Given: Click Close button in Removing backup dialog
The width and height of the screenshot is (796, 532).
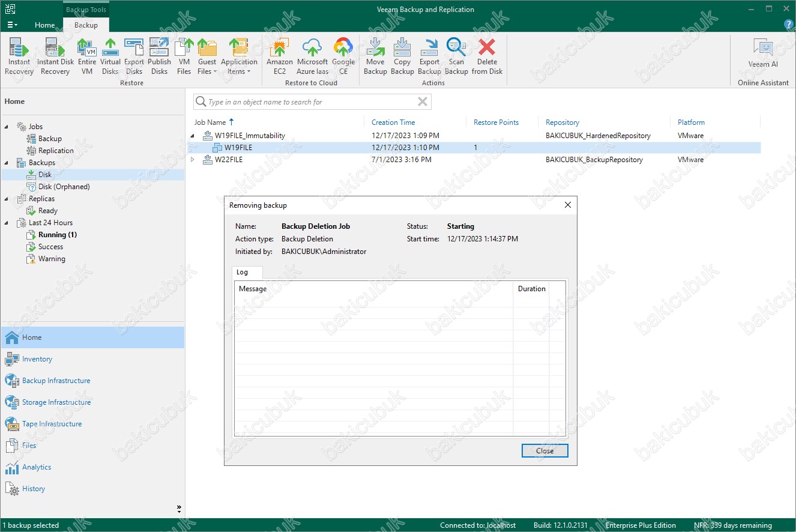Looking at the screenshot, I should point(545,450).
